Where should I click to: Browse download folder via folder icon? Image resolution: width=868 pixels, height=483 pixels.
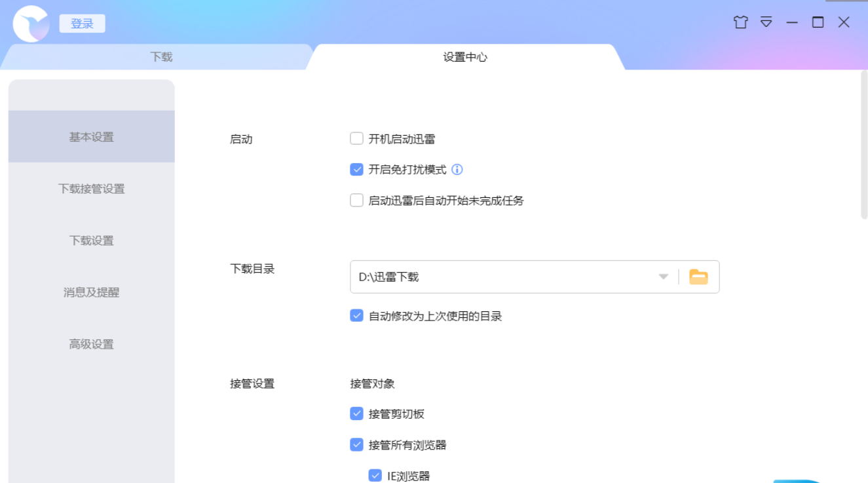click(x=698, y=277)
